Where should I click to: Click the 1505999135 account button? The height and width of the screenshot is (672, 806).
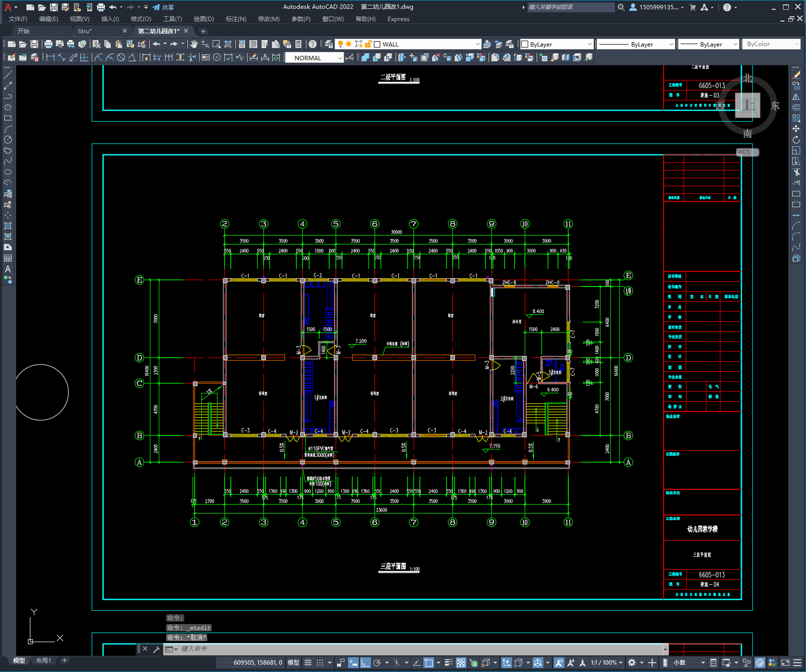point(656,7)
